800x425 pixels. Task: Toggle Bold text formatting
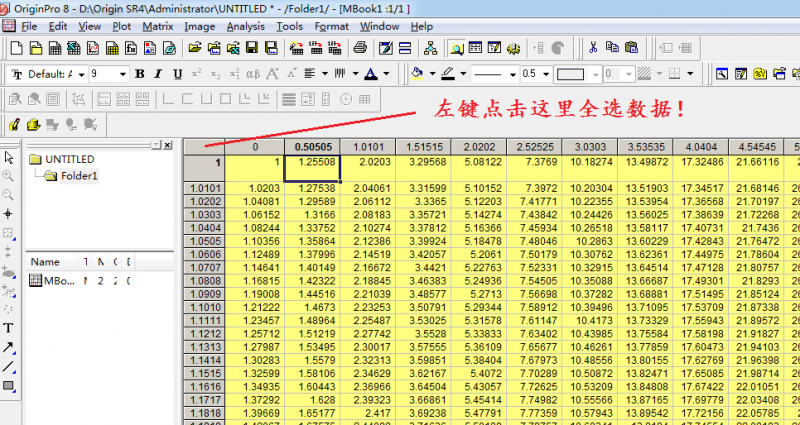pos(140,74)
